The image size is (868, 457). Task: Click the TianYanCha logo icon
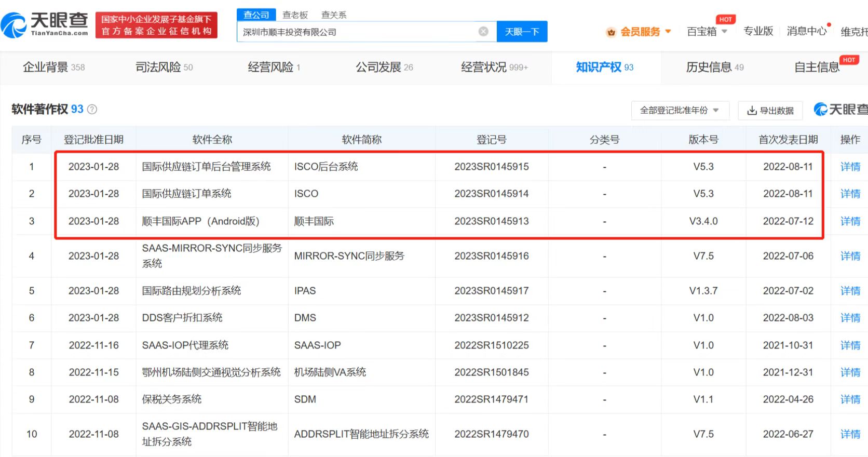[15, 25]
